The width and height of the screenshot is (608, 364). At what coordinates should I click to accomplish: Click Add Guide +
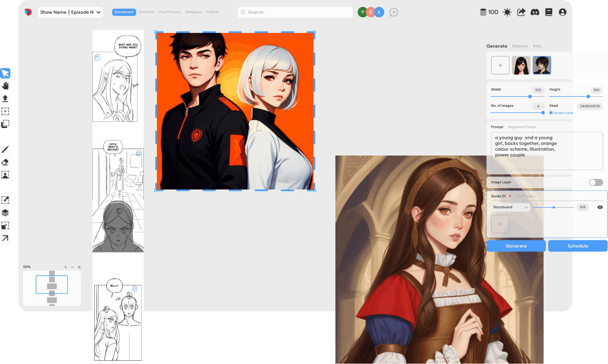(x=526, y=196)
